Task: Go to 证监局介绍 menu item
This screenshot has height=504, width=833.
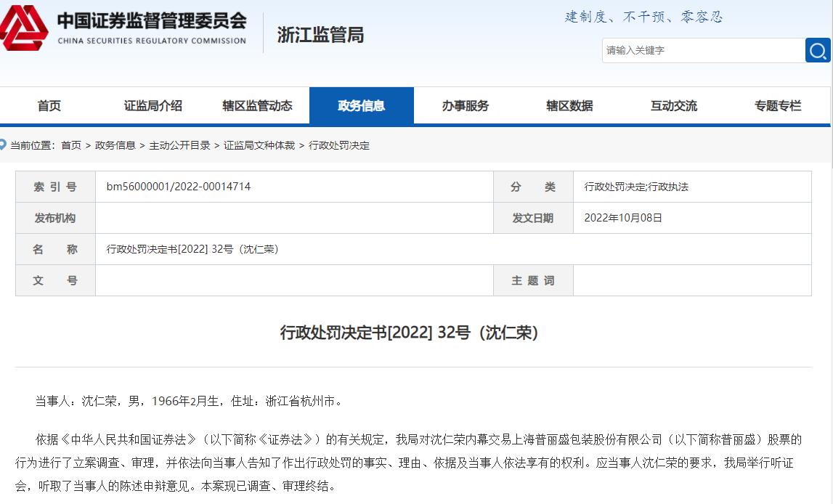Action: click(x=153, y=106)
